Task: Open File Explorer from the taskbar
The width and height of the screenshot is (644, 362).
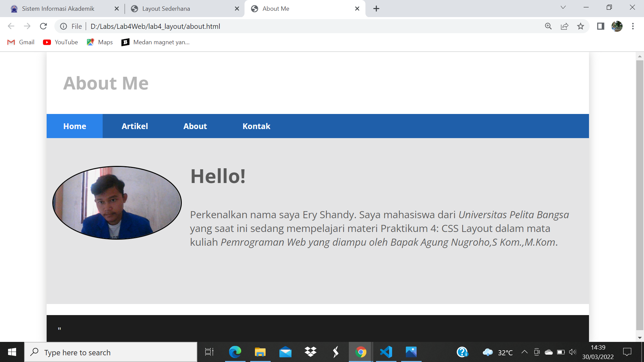Action: click(260, 352)
